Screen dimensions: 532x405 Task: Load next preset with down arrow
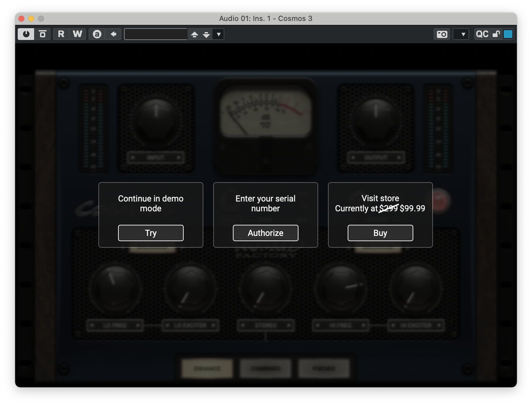pos(206,34)
